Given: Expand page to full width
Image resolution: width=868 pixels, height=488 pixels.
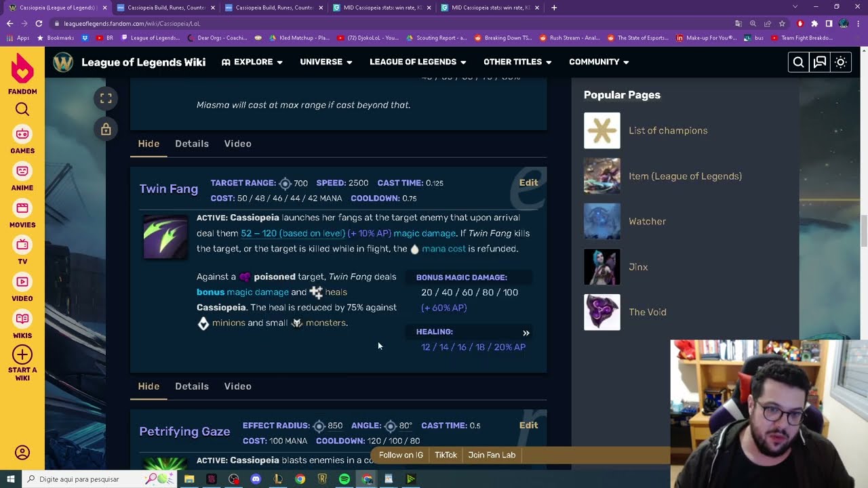Looking at the screenshot, I should (106, 98).
